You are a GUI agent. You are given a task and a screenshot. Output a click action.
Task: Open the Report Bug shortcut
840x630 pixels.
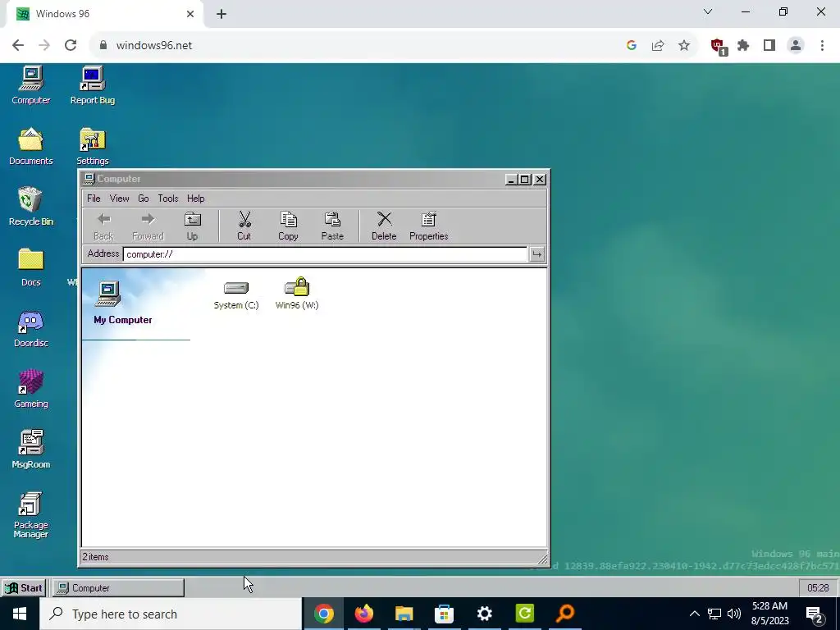pos(93,85)
